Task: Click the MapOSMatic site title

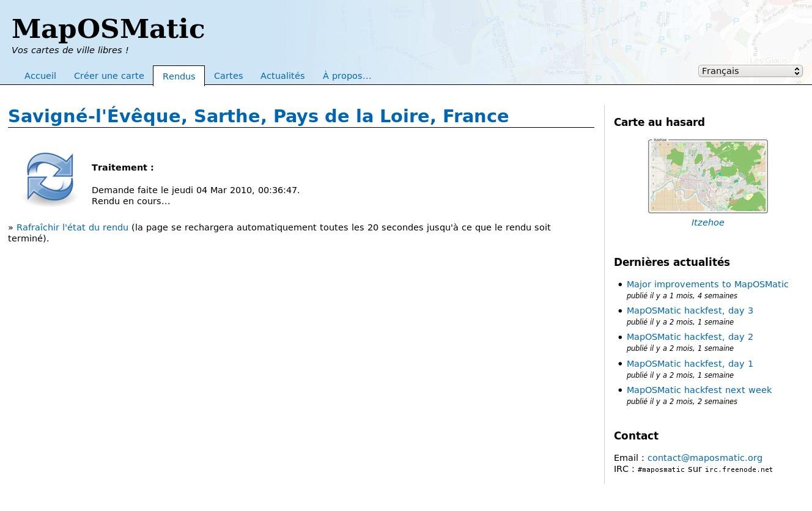Action: click(108, 29)
